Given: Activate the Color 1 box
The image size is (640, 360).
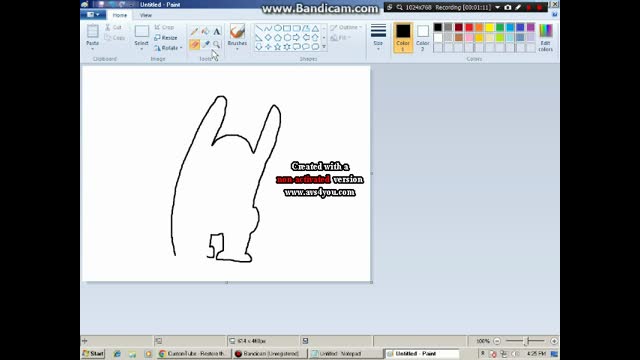Looking at the screenshot, I should point(403,38).
